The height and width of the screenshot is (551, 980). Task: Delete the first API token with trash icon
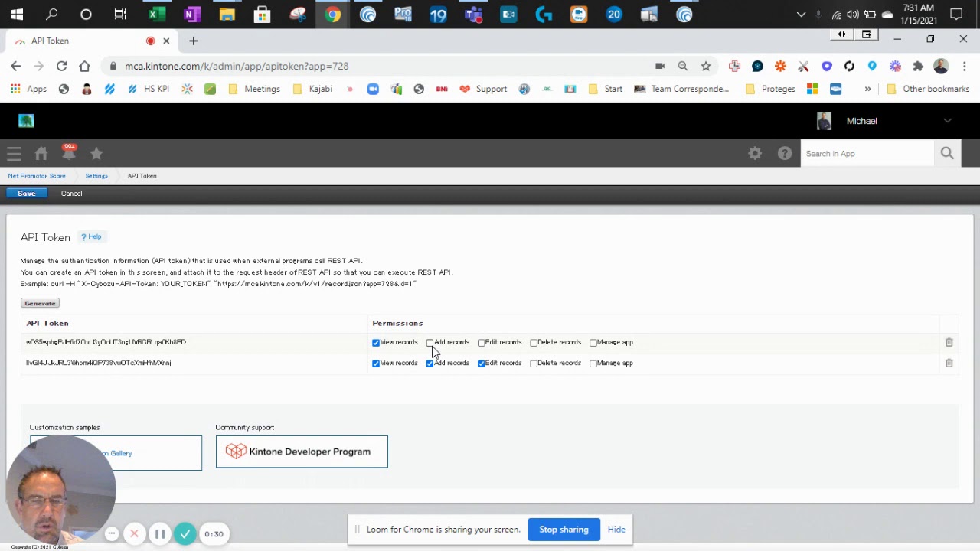point(949,342)
